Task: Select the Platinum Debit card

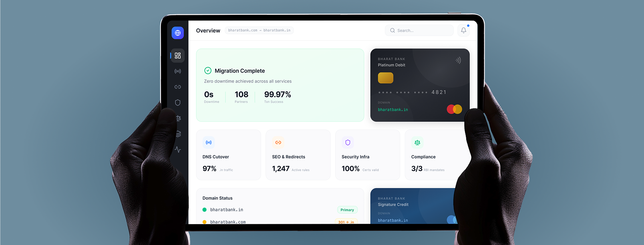Action: 420,85
